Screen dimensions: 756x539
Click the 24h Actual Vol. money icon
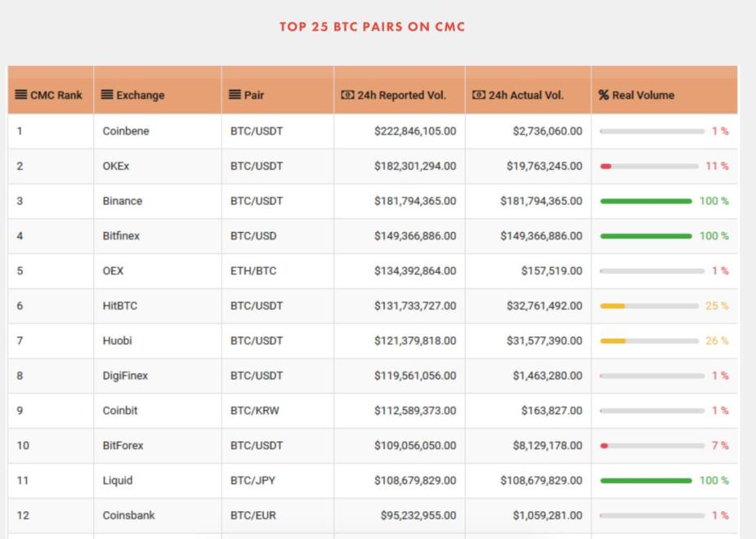point(479,96)
